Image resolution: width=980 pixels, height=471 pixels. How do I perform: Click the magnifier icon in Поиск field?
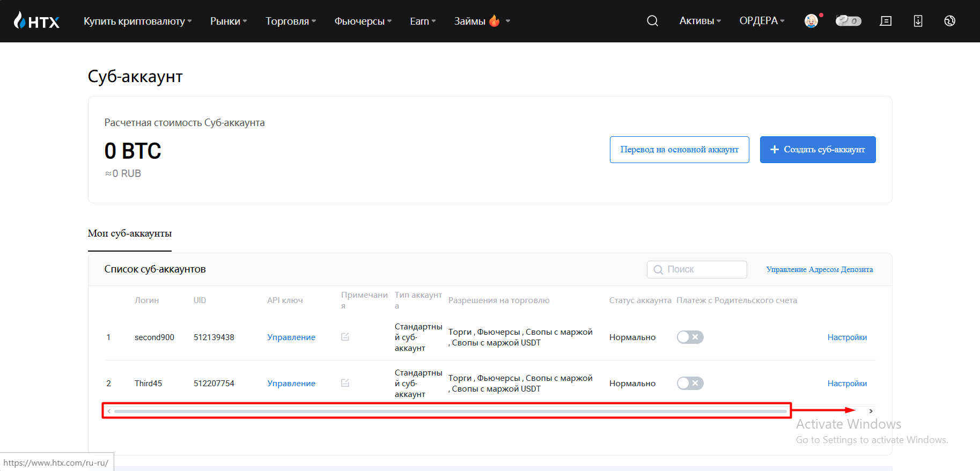click(x=658, y=269)
